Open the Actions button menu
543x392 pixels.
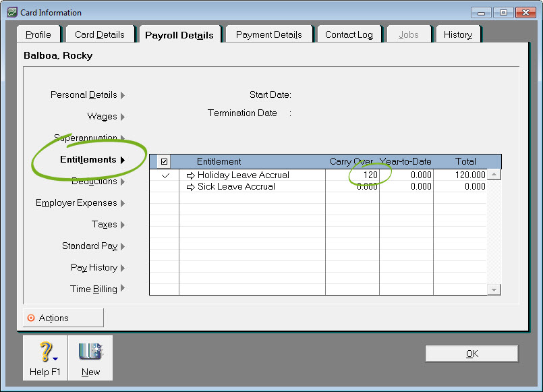[x=63, y=318]
